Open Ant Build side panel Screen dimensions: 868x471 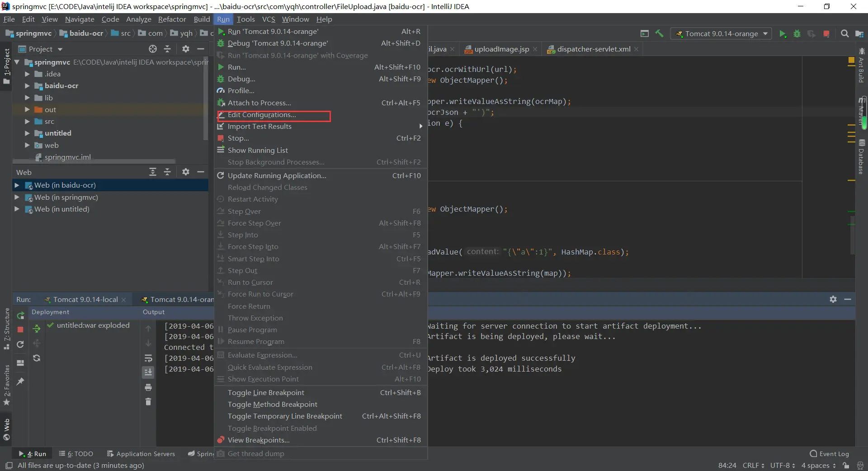click(x=861, y=65)
